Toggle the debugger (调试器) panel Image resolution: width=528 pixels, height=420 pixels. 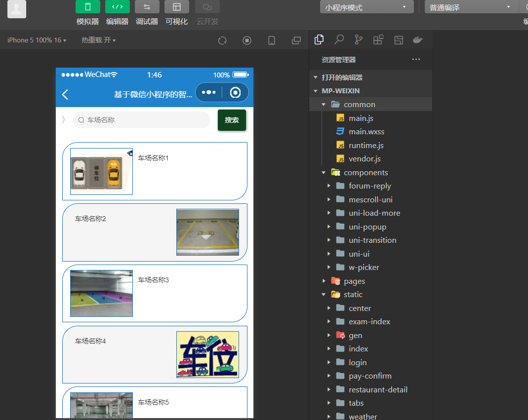(147, 7)
